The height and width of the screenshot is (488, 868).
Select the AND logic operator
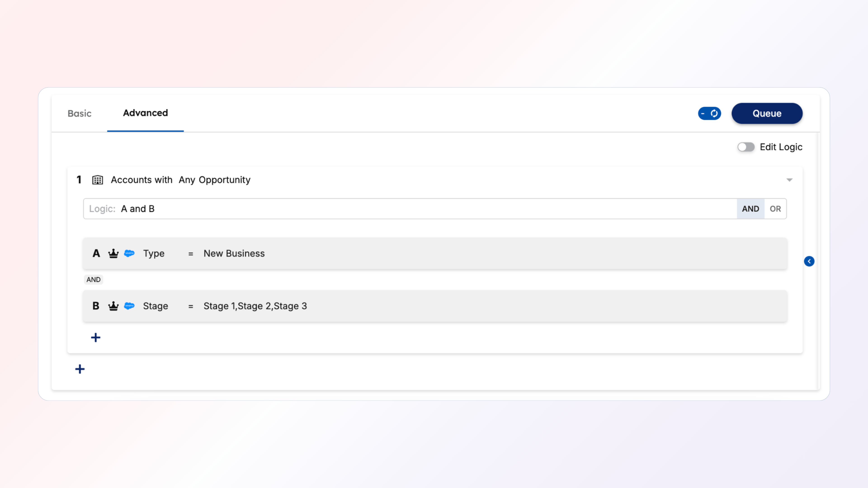click(x=750, y=209)
